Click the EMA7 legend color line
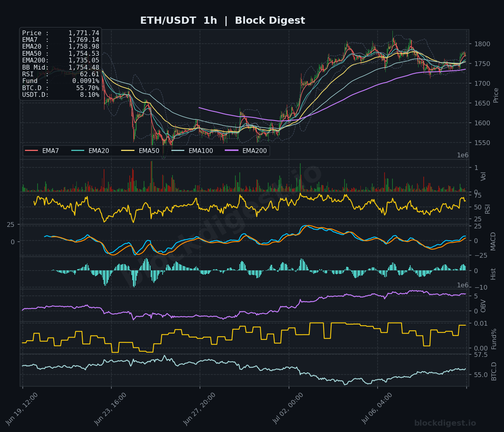Viewport: 504px width, 432px height. [x=32, y=151]
